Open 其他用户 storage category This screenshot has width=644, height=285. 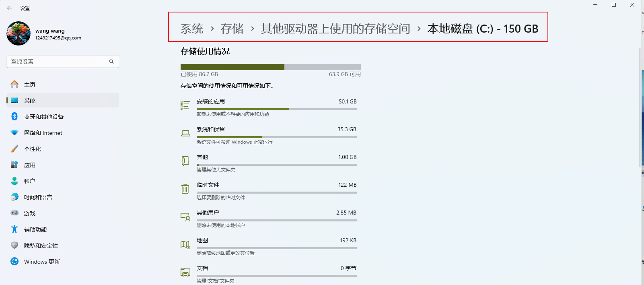tap(269, 218)
